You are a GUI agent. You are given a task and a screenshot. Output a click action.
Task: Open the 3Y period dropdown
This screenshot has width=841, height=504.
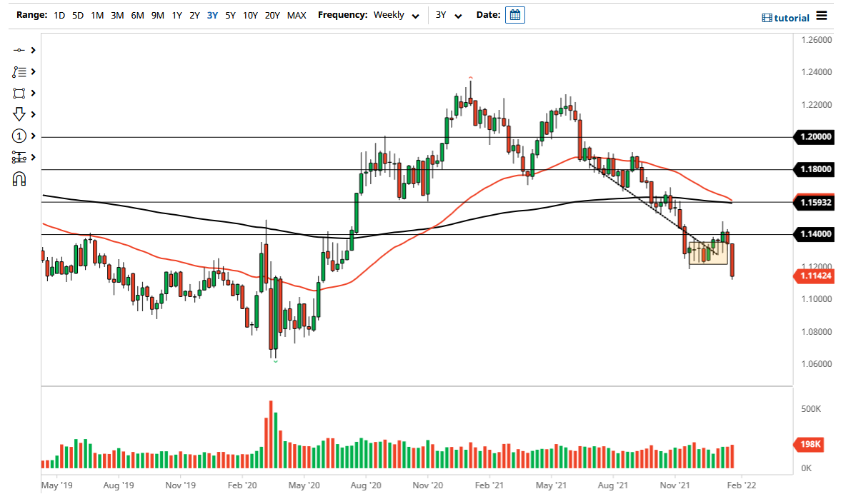click(x=448, y=15)
